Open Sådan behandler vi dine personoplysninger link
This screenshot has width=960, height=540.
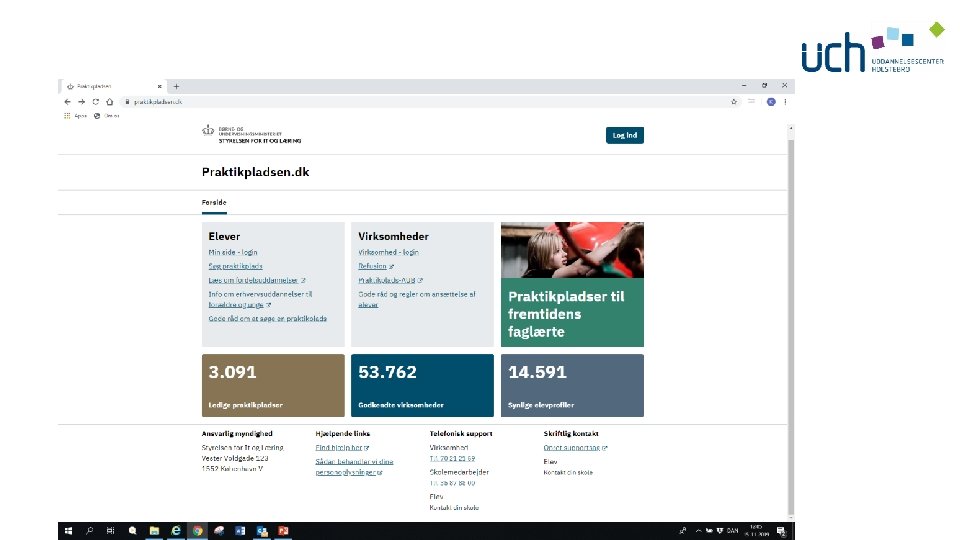354,467
